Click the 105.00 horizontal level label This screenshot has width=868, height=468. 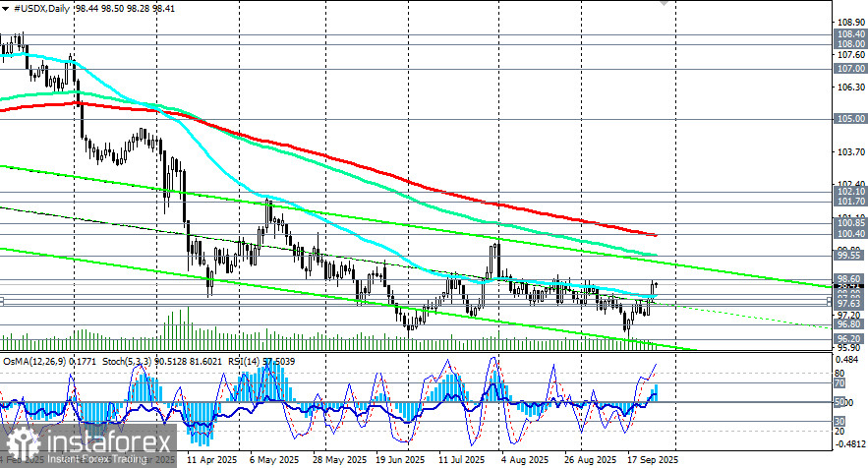[x=849, y=119]
